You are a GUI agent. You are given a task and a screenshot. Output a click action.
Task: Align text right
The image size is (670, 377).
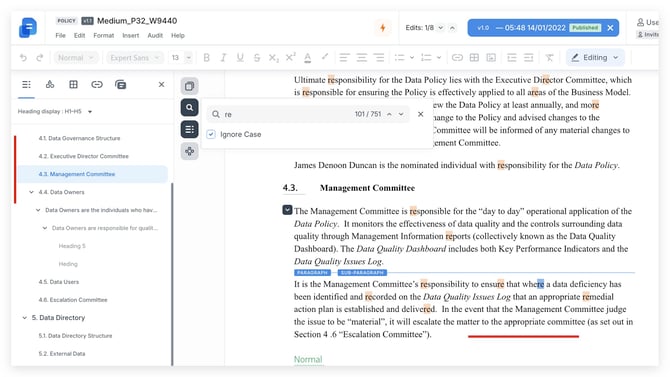click(379, 58)
